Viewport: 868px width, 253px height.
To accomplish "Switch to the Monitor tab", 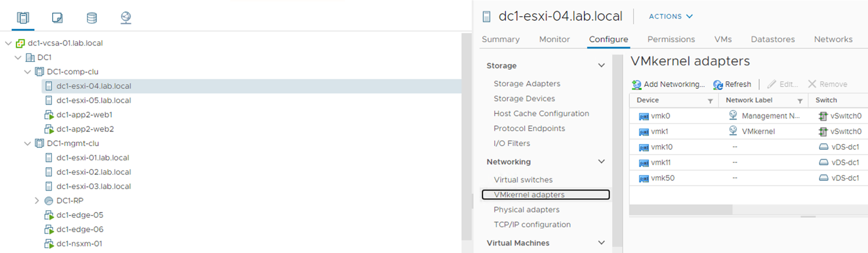I will tap(554, 39).
